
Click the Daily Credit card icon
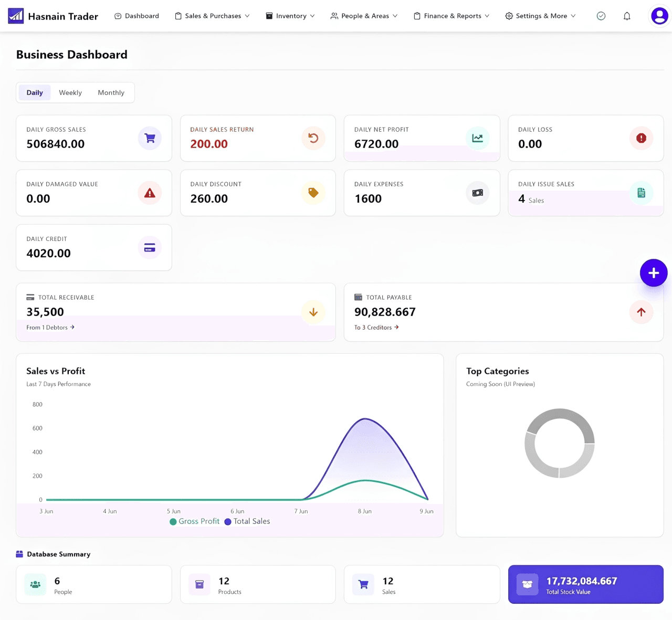pyautogui.click(x=150, y=247)
